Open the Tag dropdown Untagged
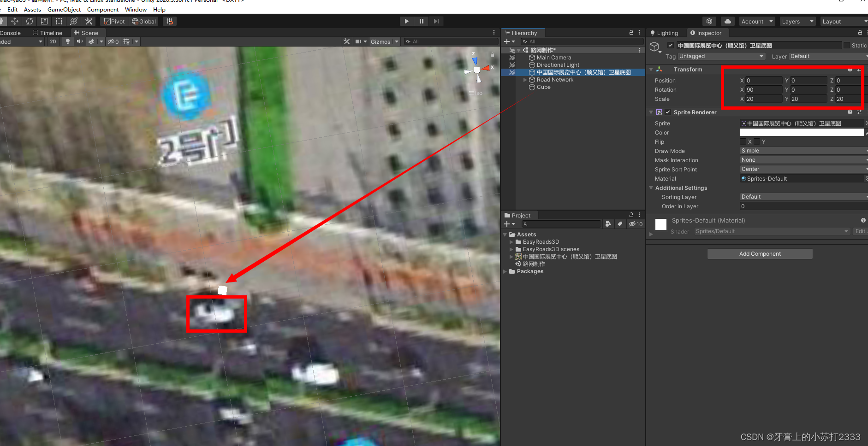Image resolution: width=868 pixels, height=446 pixels. point(722,56)
